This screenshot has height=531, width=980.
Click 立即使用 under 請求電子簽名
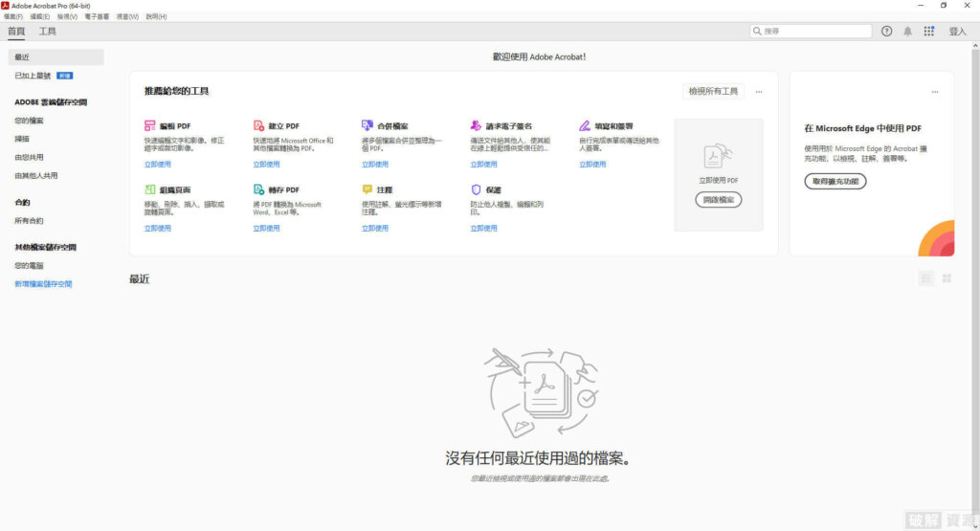click(483, 165)
